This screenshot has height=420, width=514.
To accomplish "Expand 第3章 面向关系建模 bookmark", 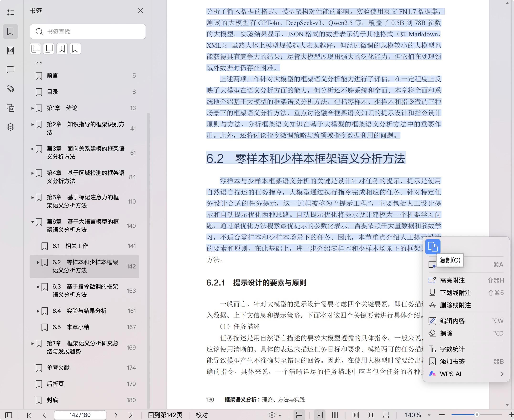I will point(32,149).
